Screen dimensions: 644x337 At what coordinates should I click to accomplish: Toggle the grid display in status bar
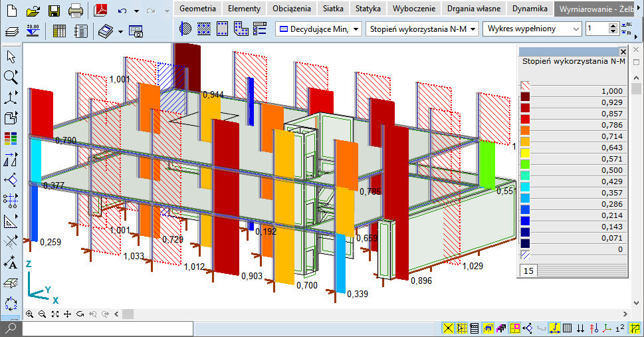pyautogui.click(x=568, y=328)
